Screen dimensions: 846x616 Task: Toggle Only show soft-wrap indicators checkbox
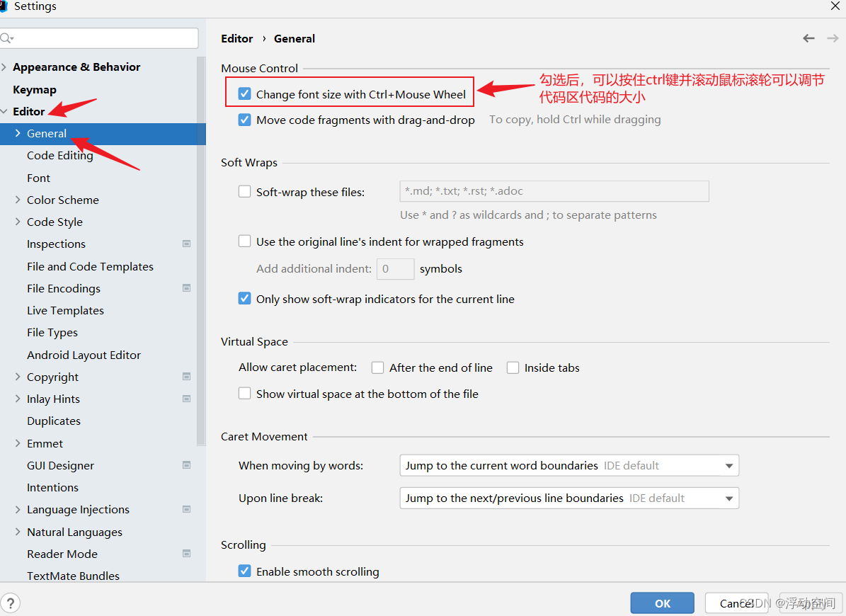click(244, 298)
